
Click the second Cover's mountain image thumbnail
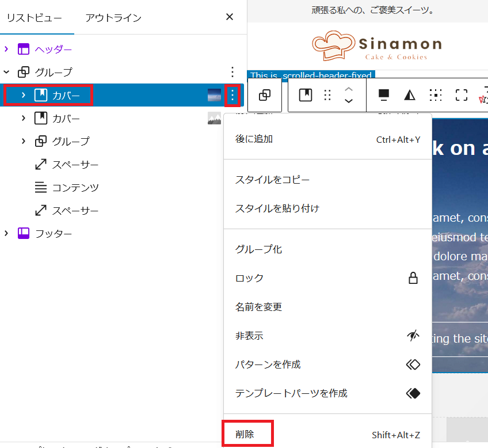point(214,119)
